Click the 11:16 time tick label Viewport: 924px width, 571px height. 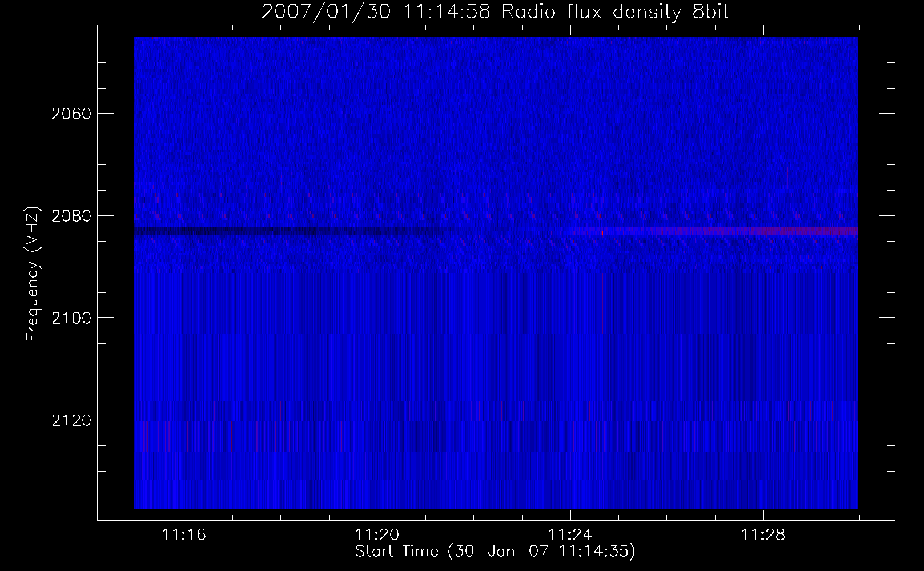[x=184, y=535]
